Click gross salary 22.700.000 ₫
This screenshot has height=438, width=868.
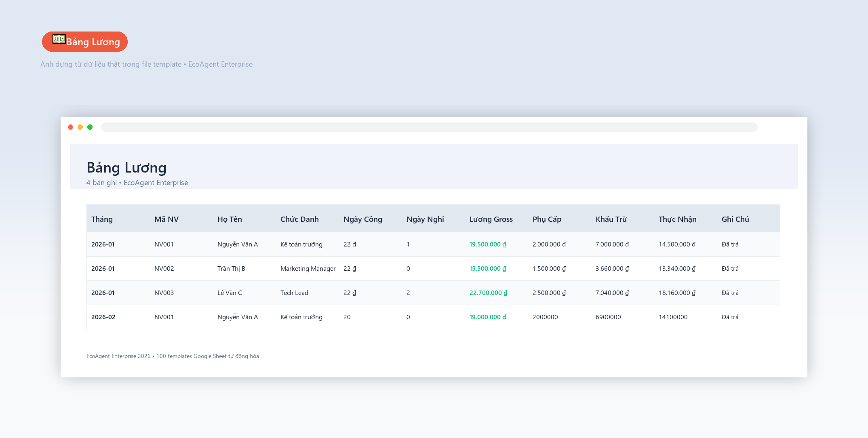488,293
